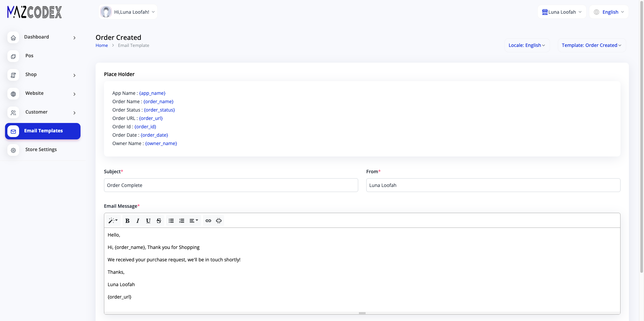Insert a link using the link icon

coord(208,220)
